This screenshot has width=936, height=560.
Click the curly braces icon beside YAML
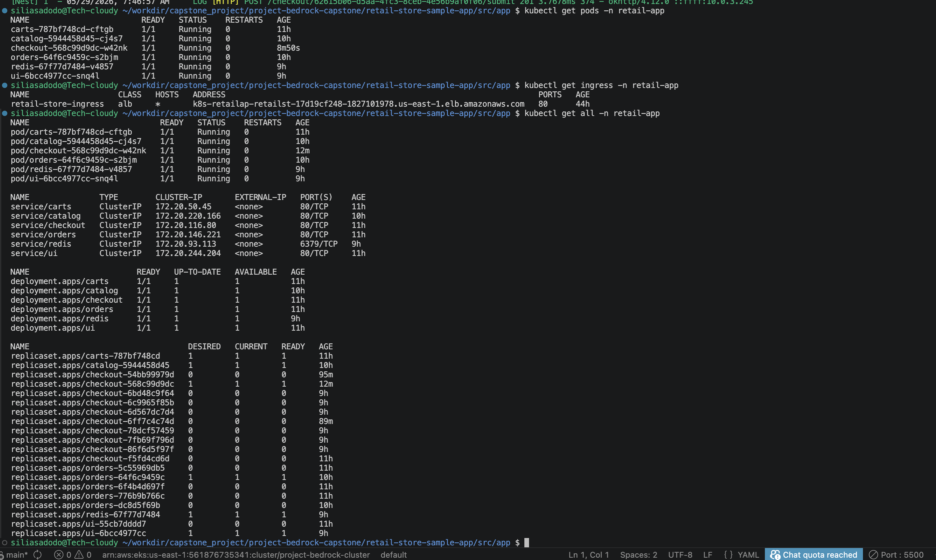728,555
